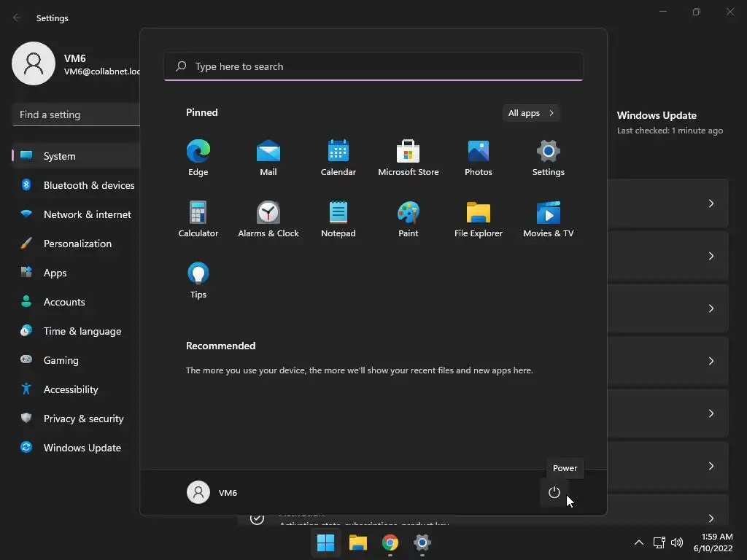Show All apps list
This screenshot has width=747, height=560.
pos(531,113)
